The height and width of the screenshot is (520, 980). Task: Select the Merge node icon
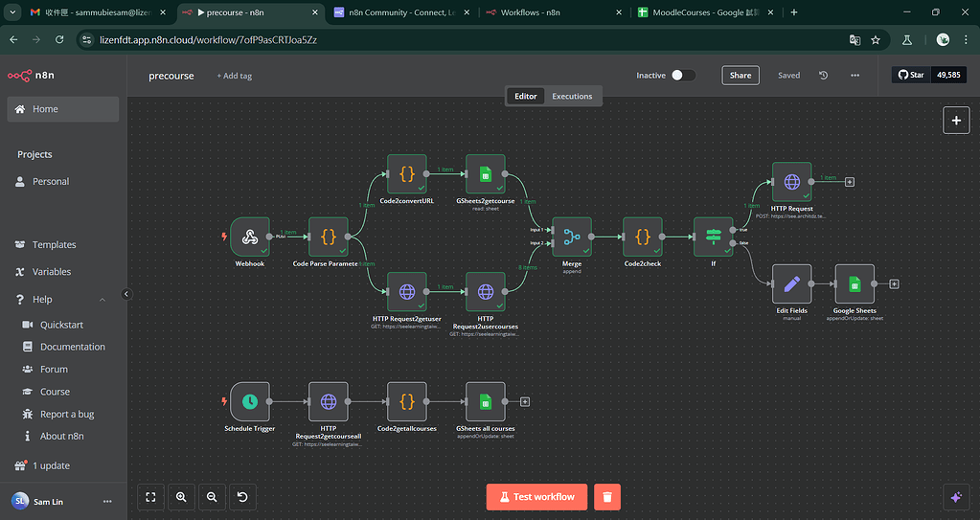pos(572,237)
